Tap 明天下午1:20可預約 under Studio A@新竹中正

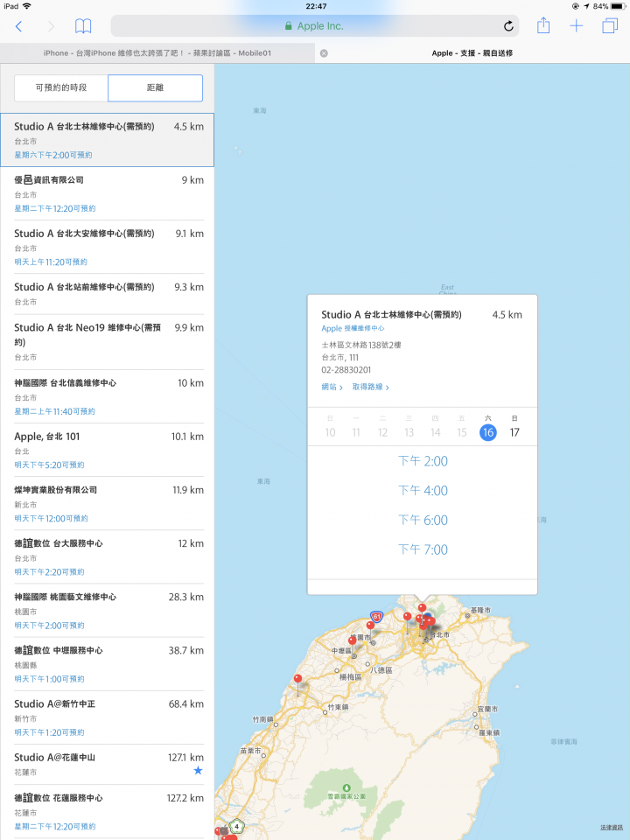point(49,732)
